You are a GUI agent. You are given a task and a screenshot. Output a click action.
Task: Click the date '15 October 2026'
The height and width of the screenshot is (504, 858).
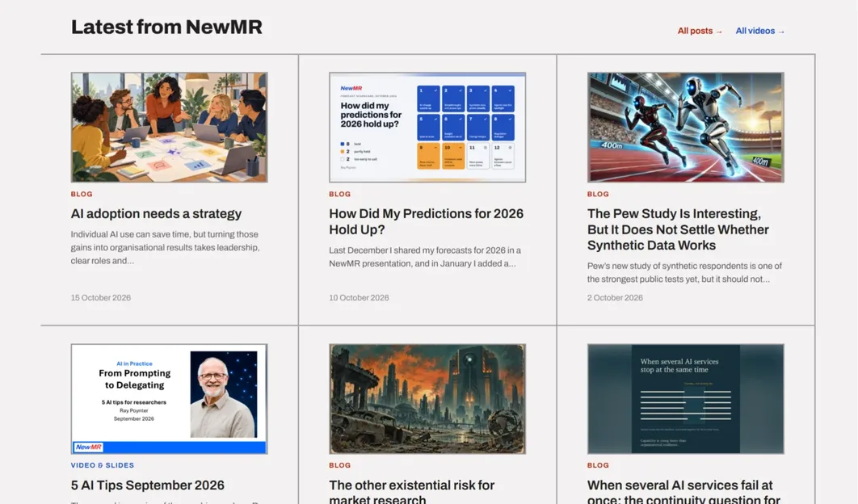[x=101, y=298]
